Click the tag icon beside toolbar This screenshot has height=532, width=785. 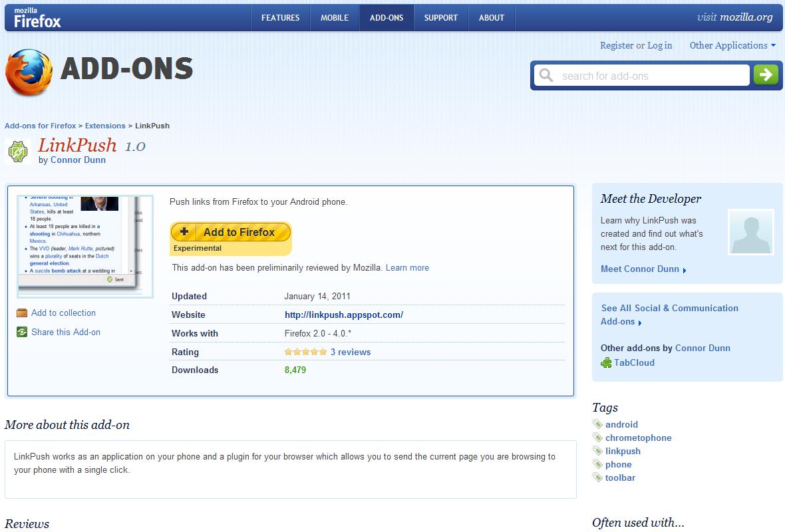click(x=598, y=477)
